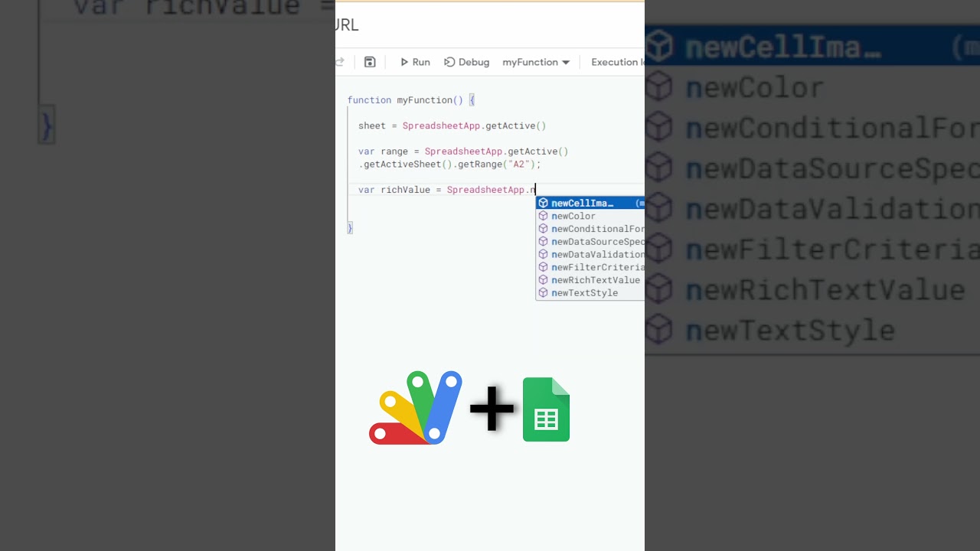This screenshot has height=551, width=980.
Task: Save the project with the floppy disk icon
Action: tap(370, 62)
